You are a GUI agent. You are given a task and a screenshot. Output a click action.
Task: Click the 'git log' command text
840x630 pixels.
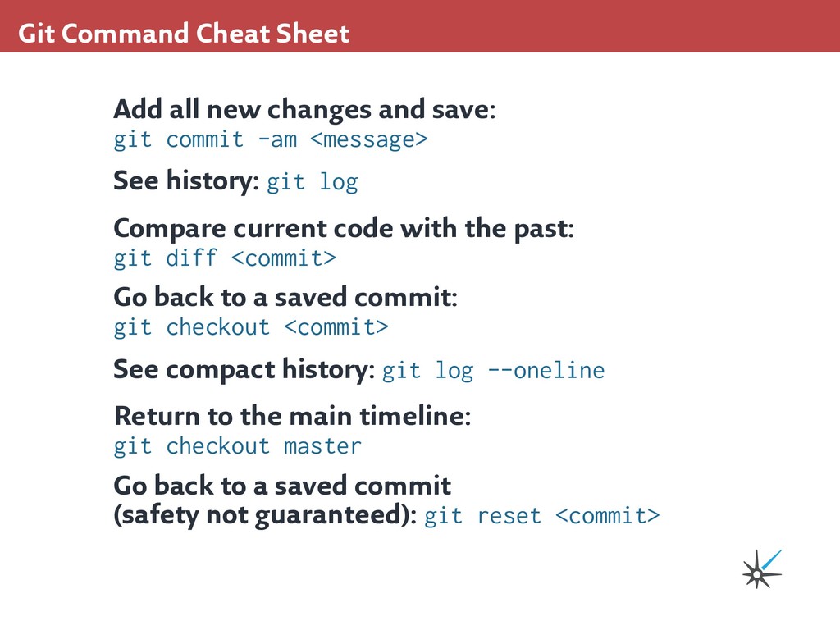tap(313, 181)
